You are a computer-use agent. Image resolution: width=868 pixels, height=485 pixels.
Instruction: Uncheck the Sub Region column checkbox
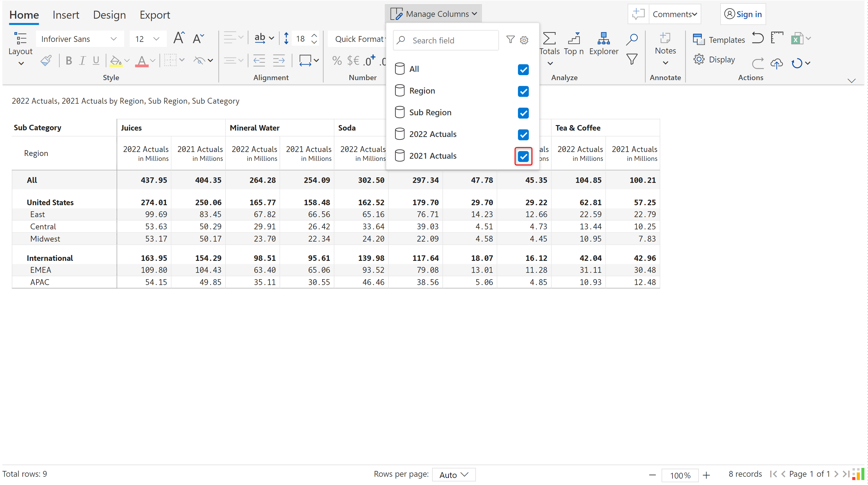[523, 113]
